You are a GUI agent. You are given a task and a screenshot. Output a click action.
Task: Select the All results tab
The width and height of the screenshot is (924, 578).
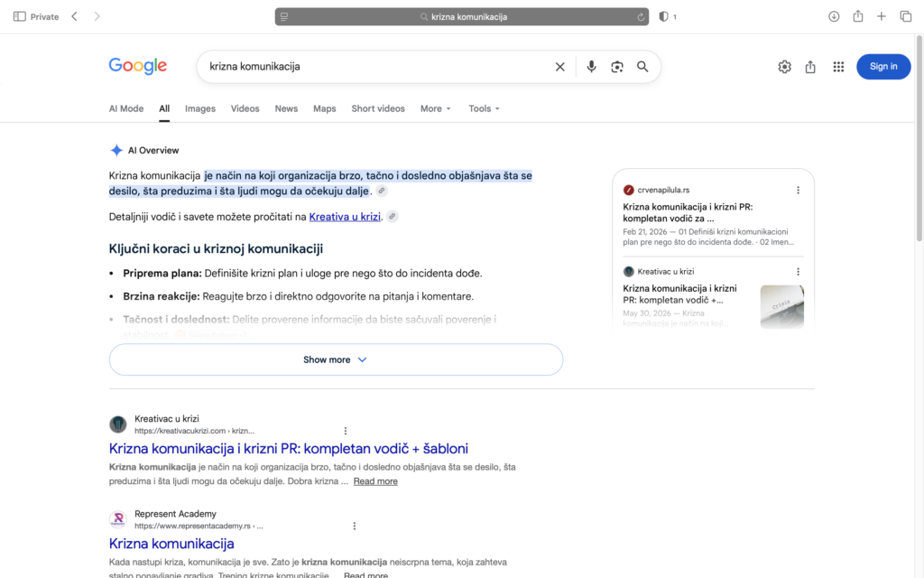(164, 108)
